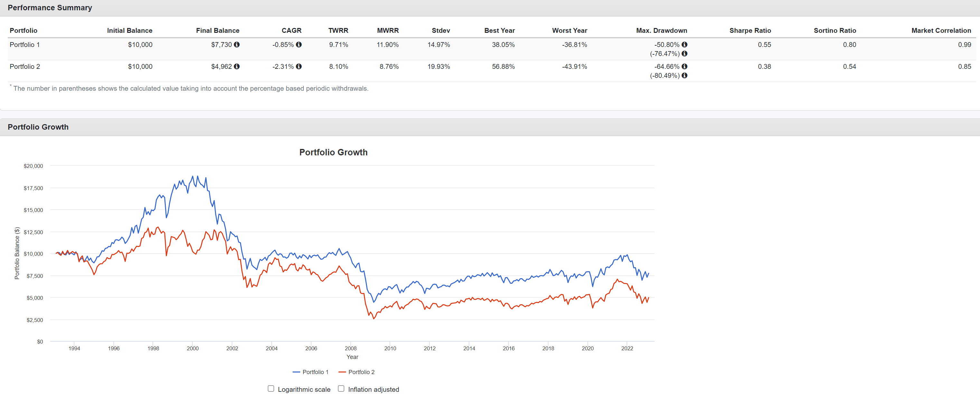The height and width of the screenshot is (404, 980).
Task: Enable the Logarithmic scale checkbox
Action: [271, 389]
